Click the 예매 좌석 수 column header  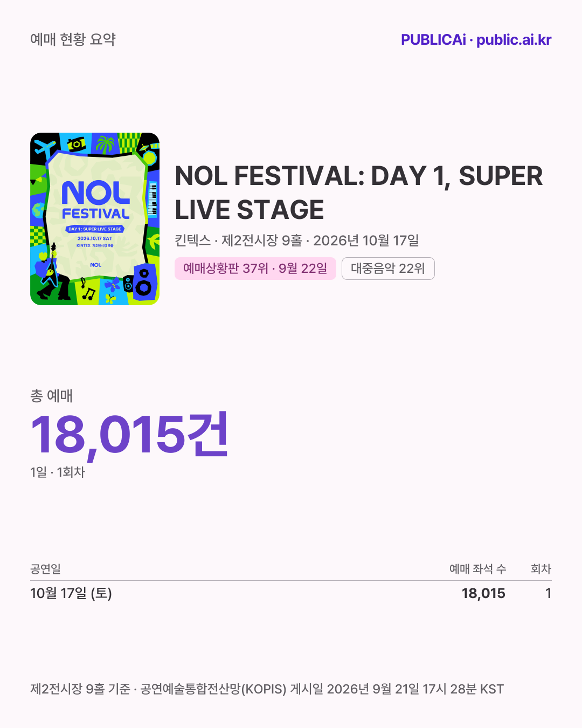click(477, 569)
